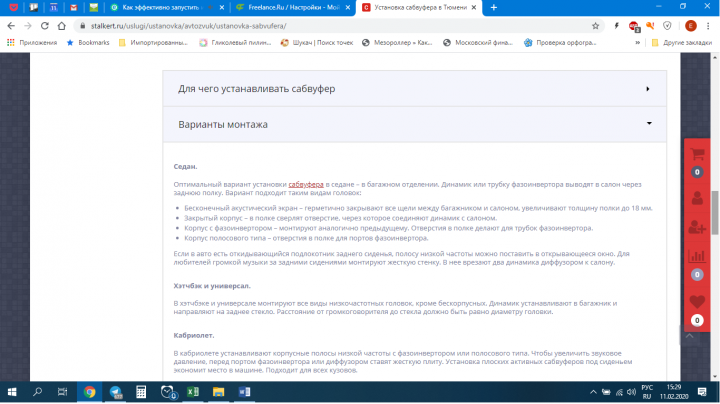720x404 pixels.
Task: Open Мезороллер bookmark
Action: [x=398, y=43]
